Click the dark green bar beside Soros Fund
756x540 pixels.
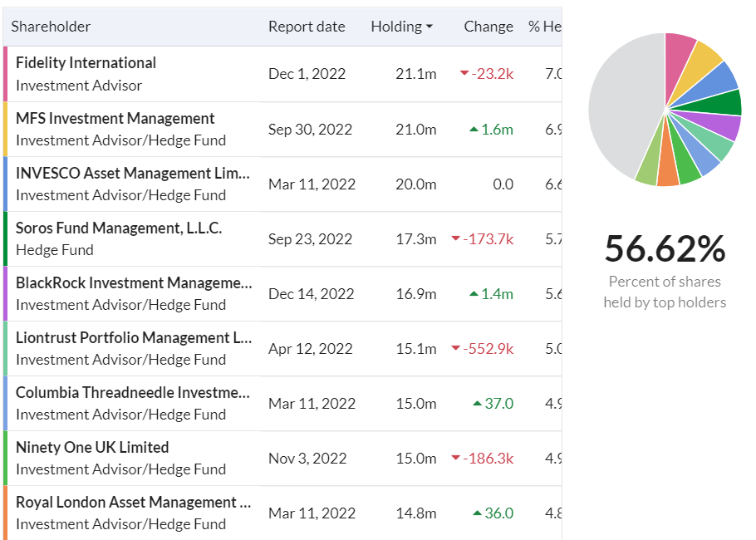[x=5, y=238]
